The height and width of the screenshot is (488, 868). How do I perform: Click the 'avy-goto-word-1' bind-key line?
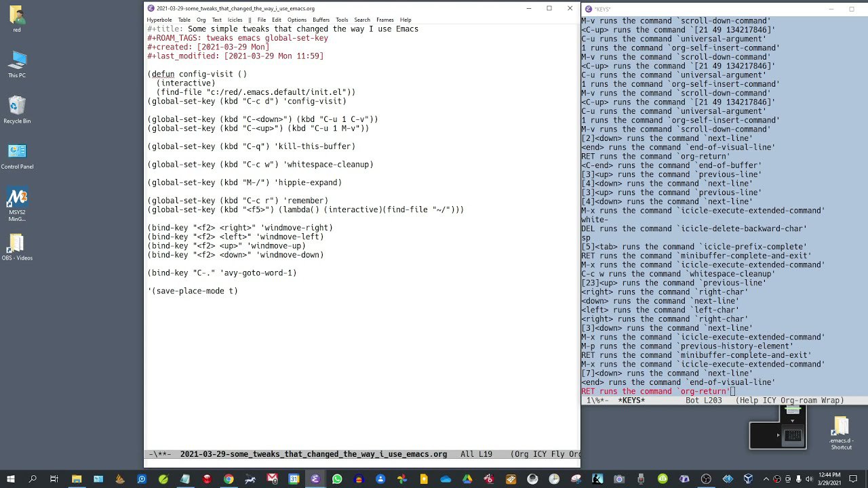(222, 273)
